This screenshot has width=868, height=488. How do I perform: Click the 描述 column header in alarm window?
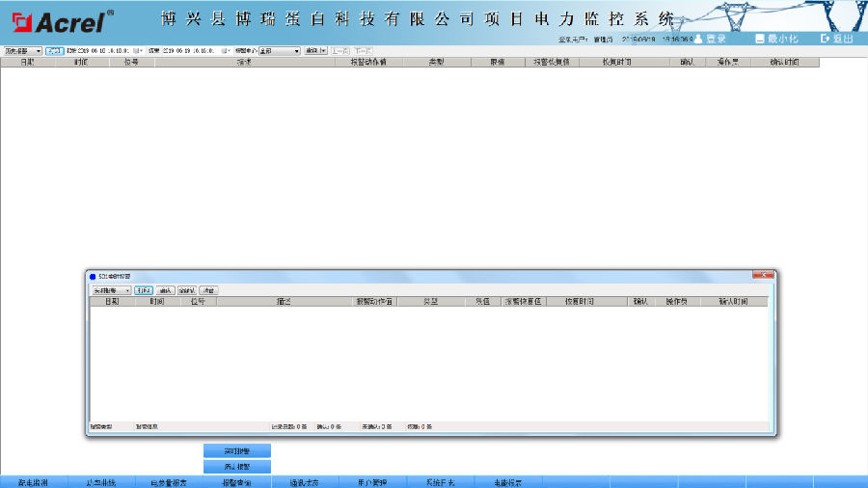coord(284,302)
